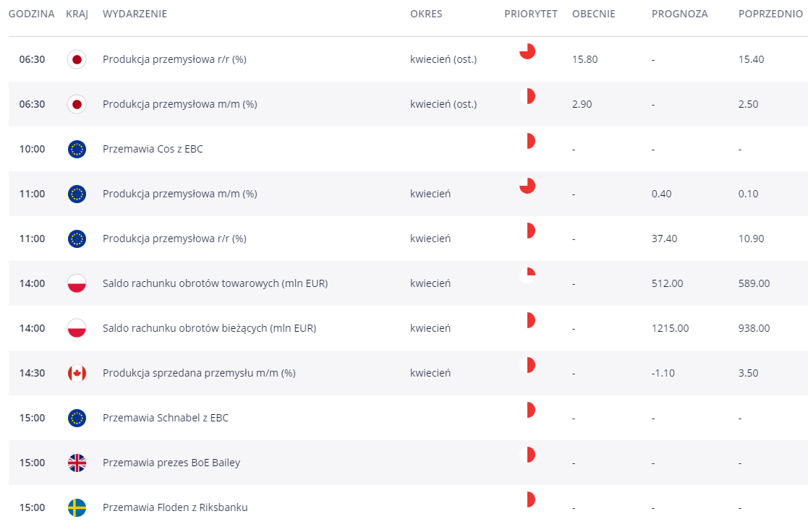This screenshot has height=532, width=808.
Task: Click the priority icon for Japan production r/r
Action: 527,51
